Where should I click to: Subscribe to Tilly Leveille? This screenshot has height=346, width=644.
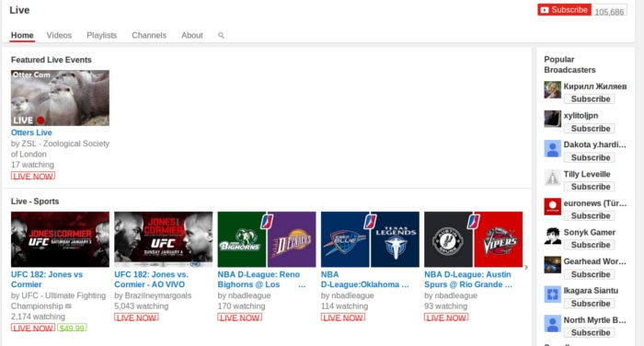[590, 187]
